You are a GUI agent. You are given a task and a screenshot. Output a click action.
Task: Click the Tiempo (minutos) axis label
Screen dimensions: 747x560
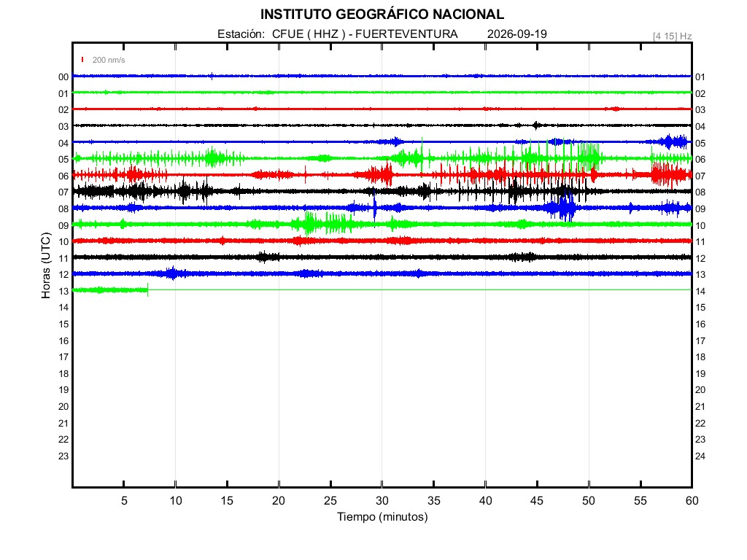pos(382,517)
